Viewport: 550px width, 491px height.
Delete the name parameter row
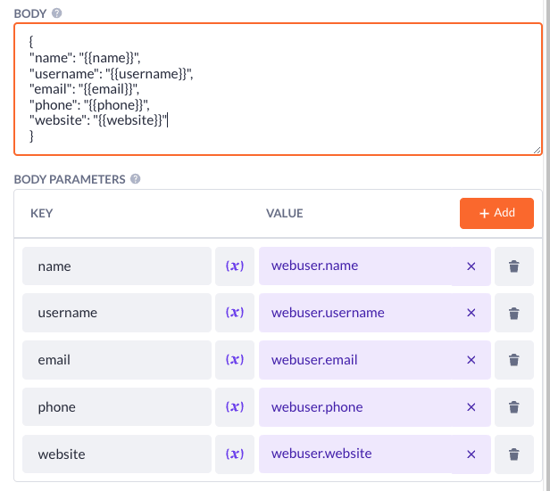click(514, 266)
